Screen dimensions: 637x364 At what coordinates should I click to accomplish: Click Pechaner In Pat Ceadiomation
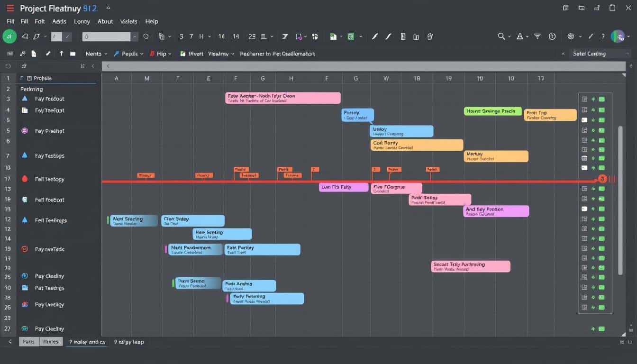click(277, 54)
